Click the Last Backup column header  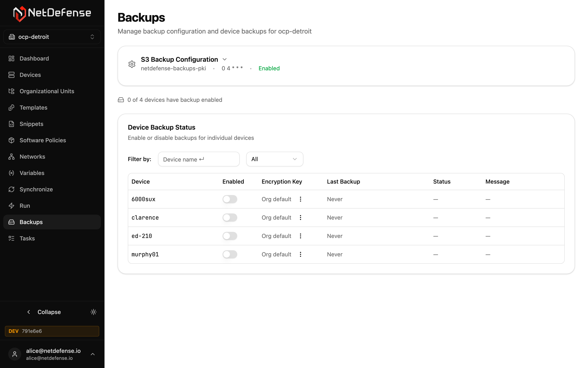(343, 182)
